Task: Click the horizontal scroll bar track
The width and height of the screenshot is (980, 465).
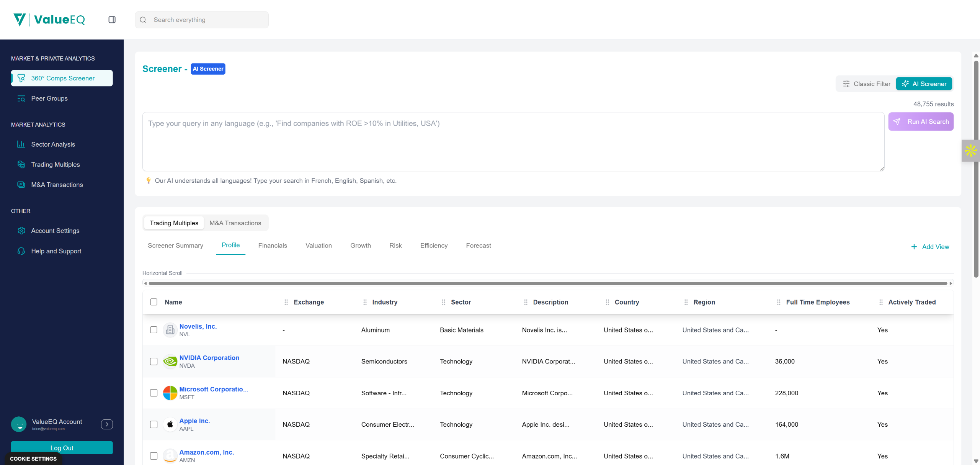Action: point(547,283)
